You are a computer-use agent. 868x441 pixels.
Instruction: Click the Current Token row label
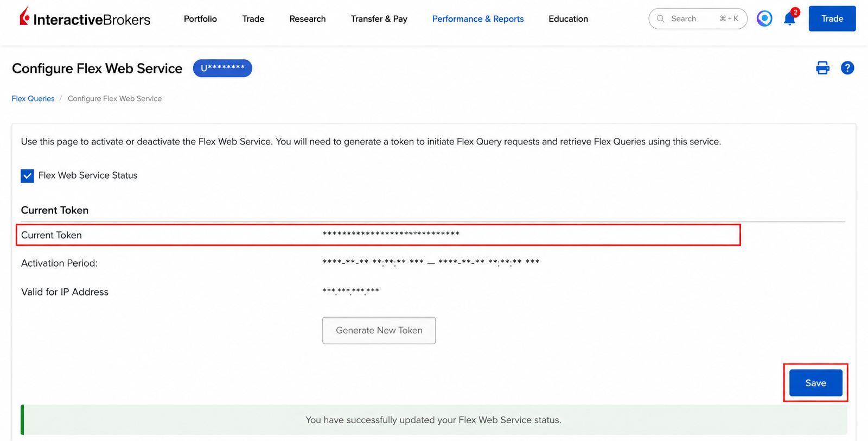click(x=52, y=235)
